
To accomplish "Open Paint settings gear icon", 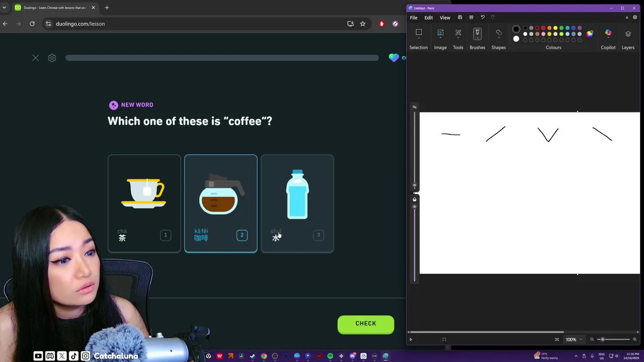I will (635, 18).
